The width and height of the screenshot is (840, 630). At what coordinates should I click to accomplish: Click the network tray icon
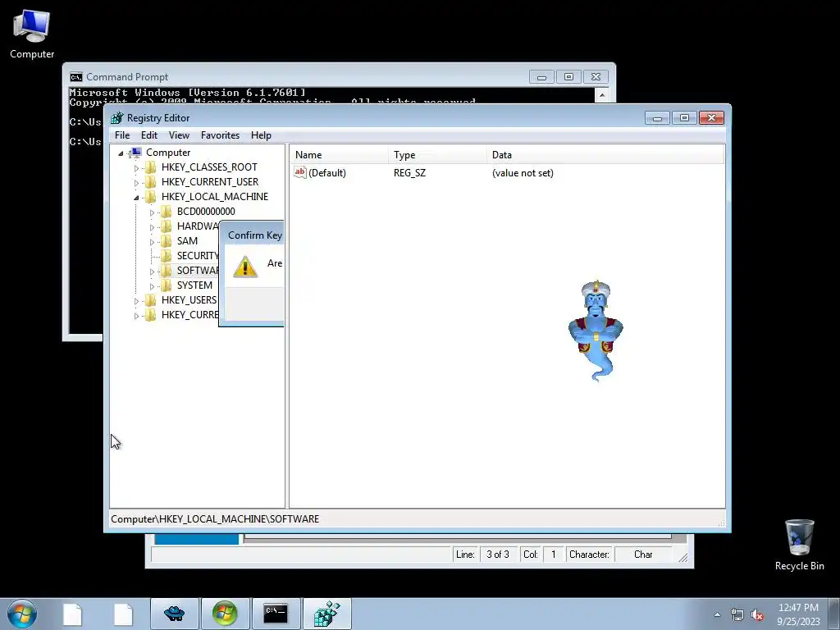(737, 615)
